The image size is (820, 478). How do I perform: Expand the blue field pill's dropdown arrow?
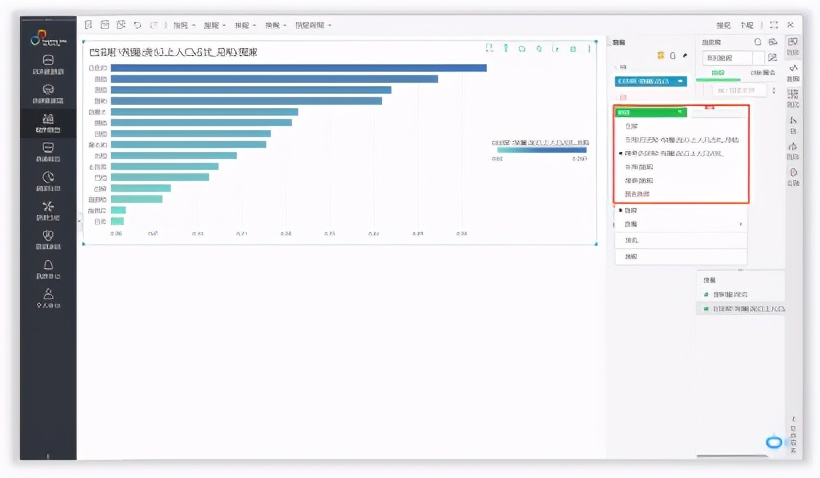[680, 81]
